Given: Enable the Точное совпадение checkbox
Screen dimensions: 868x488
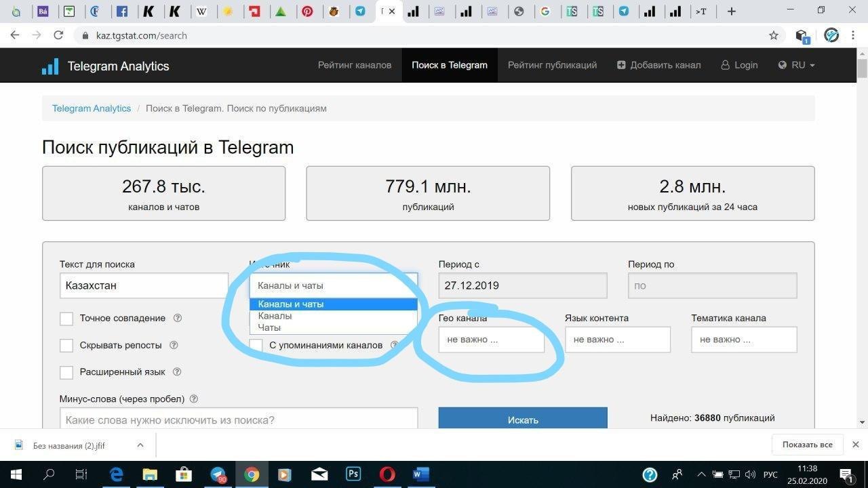Looking at the screenshot, I should point(66,319).
